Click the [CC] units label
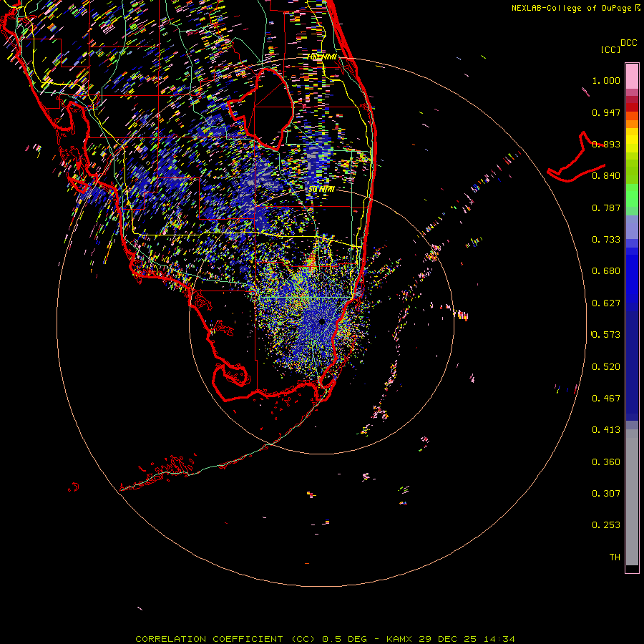Screen dimensions: 644x644 [610, 49]
